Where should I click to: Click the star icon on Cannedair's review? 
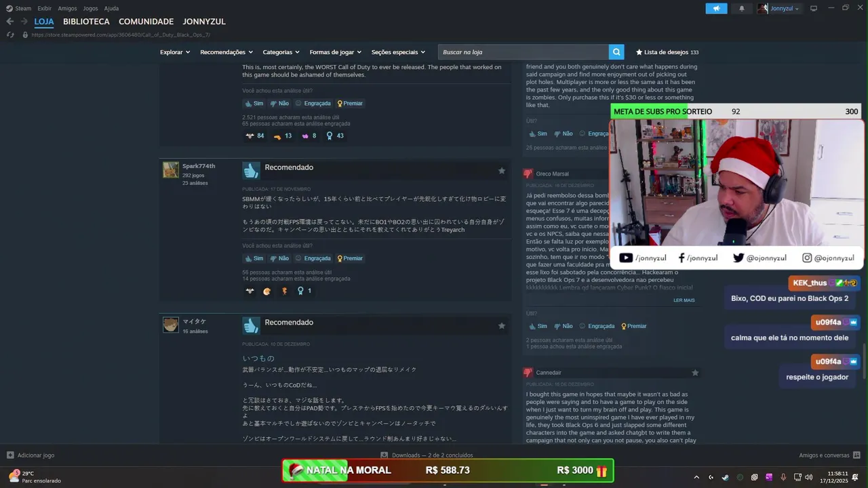tap(695, 373)
